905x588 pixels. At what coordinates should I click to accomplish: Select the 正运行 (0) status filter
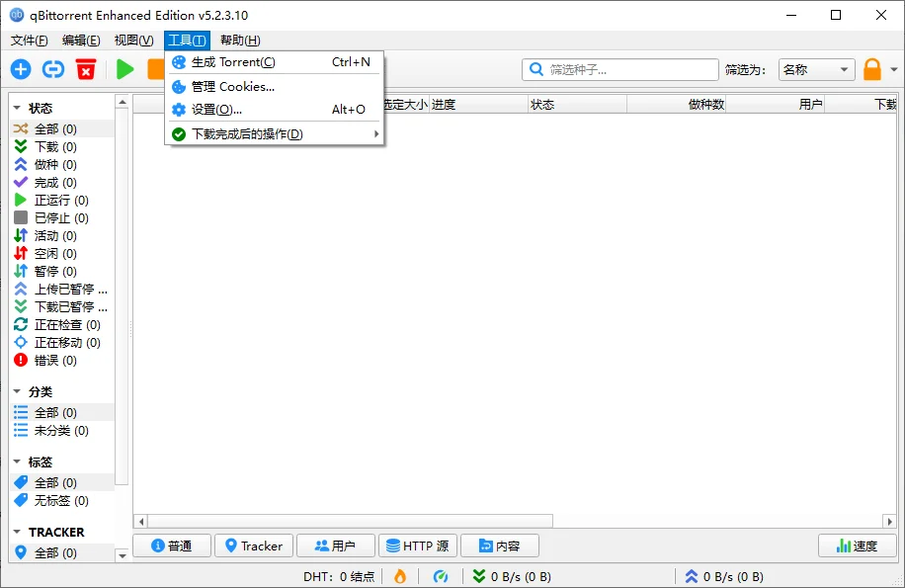[x=62, y=201]
